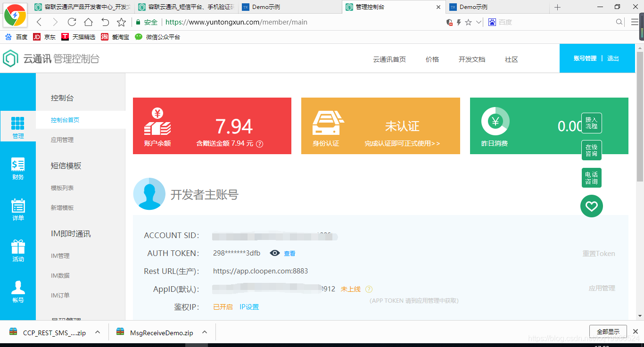Switch to the 容联云通讯_短信平台 tab
Viewport: 644px width, 347px height.
tap(186, 7)
